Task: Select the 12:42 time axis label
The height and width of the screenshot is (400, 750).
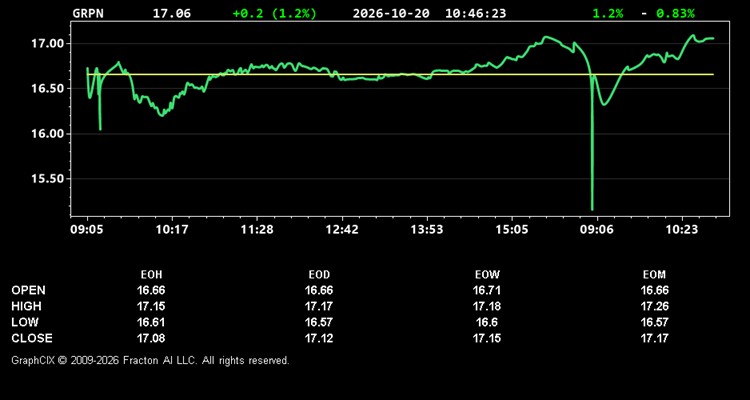Action: tap(342, 230)
